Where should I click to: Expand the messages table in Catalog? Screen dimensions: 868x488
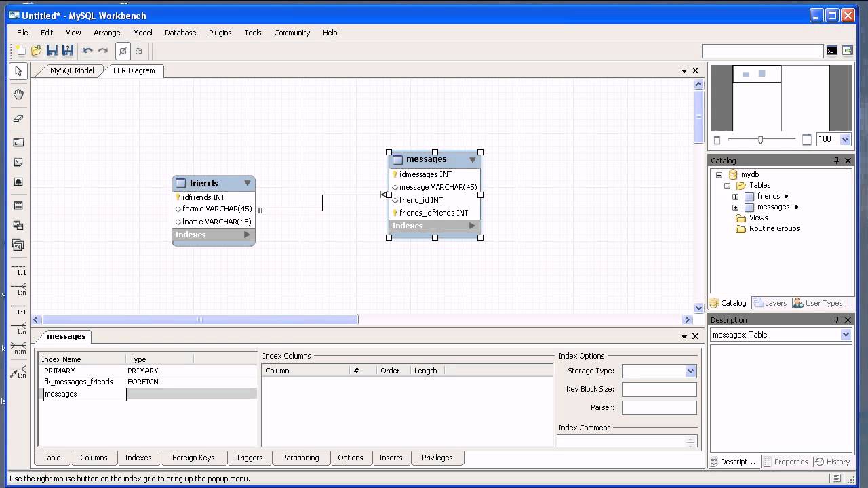pyautogui.click(x=735, y=207)
